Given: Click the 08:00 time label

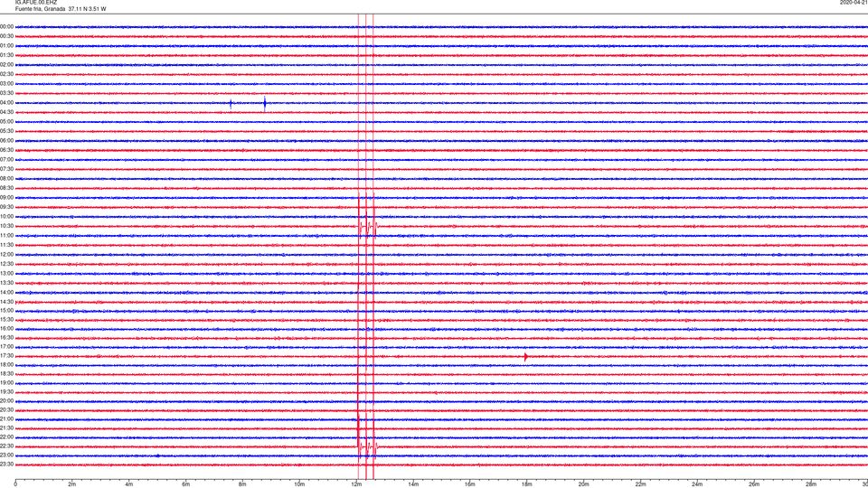Looking at the screenshot, I should [x=6, y=179].
